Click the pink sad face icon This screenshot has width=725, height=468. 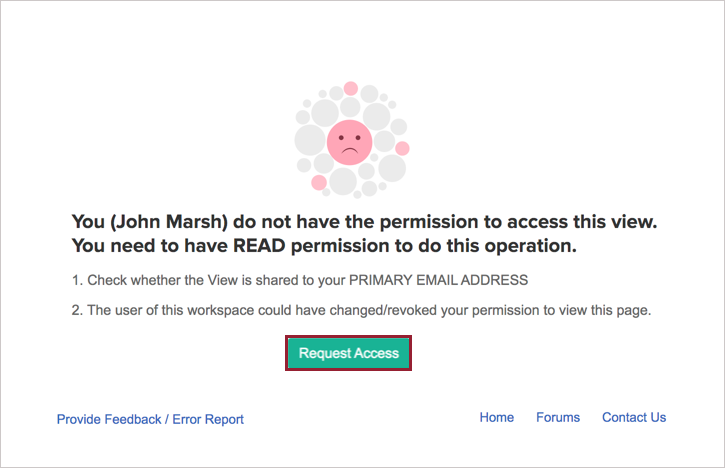(349, 142)
